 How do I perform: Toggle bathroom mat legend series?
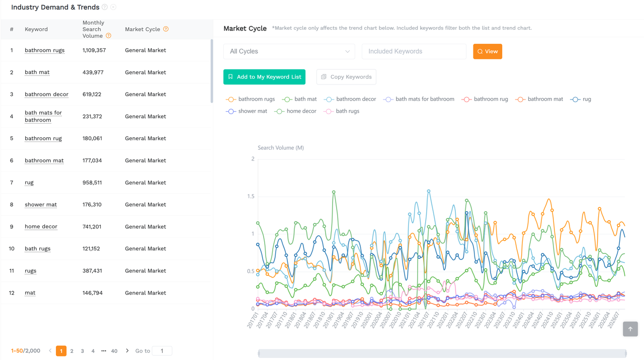(539, 99)
